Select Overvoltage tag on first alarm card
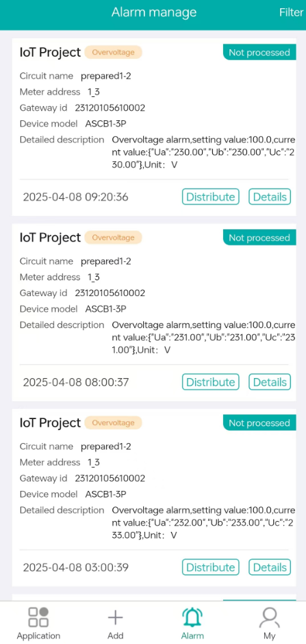Viewport: 306px width, 644px height. (113, 52)
